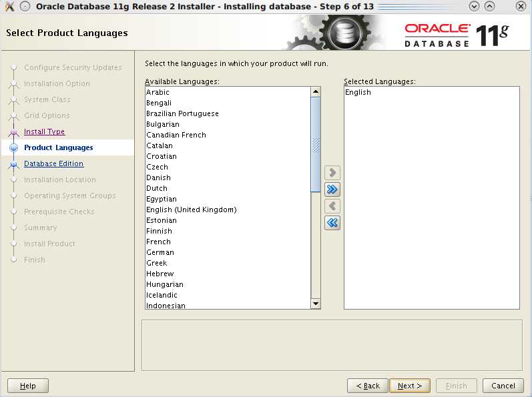532x397 pixels.
Task: Click the remove selected language left arrow
Action: click(x=332, y=206)
